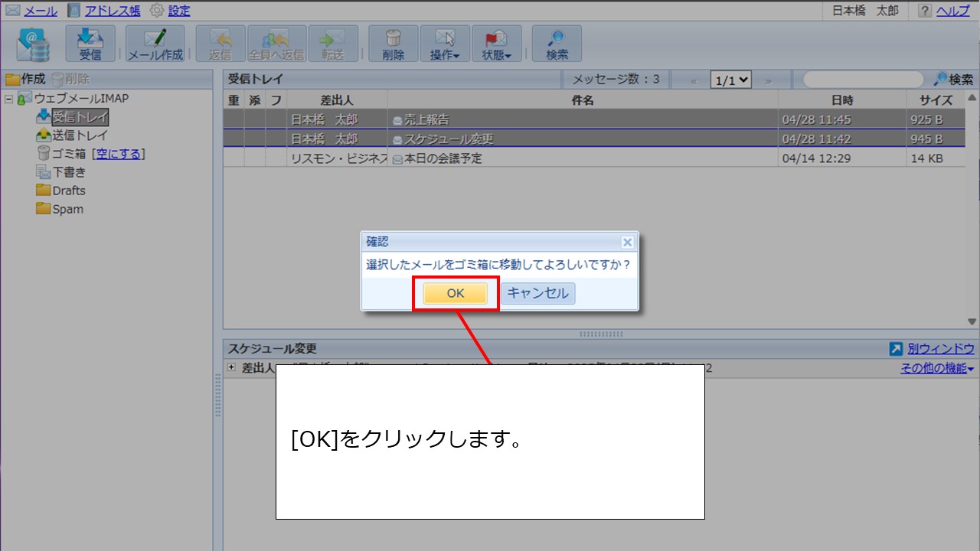980x551 pixels.
Task: Click the mail database icon in toolbar
Action: [x=34, y=44]
